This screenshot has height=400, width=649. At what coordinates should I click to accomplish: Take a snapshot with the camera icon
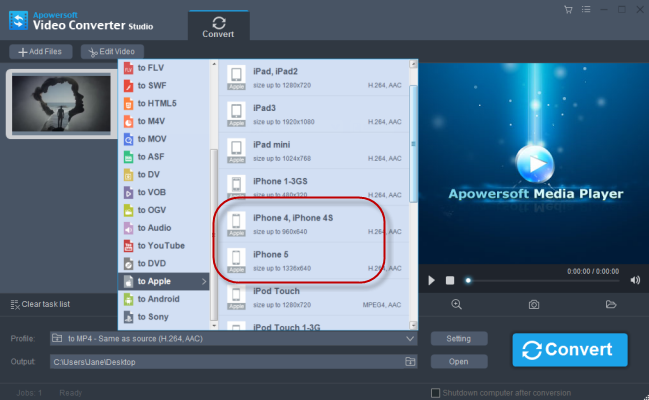[534, 305]
